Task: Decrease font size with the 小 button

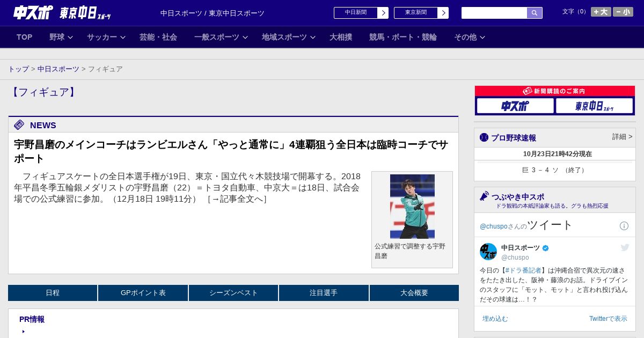Action: pos(623,12)
